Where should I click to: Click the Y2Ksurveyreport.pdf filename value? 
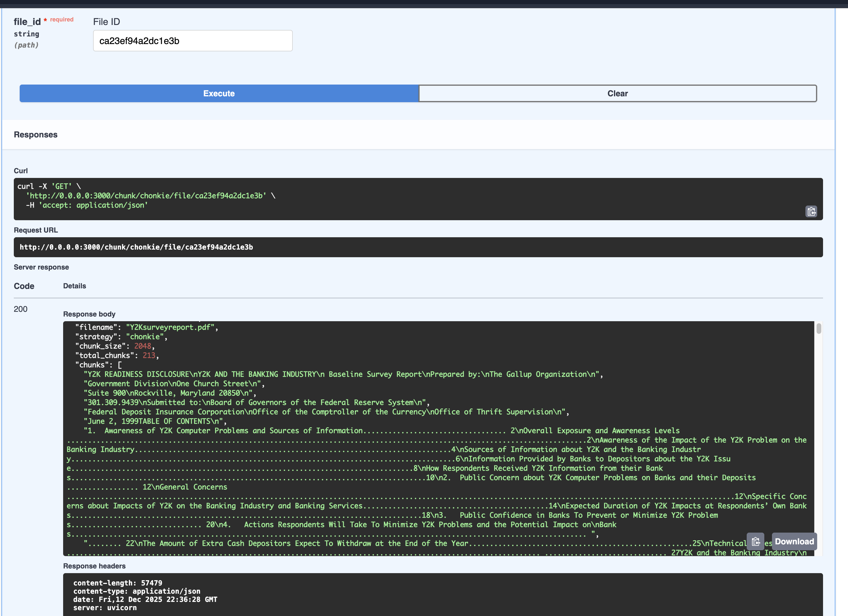click(170, 327)
